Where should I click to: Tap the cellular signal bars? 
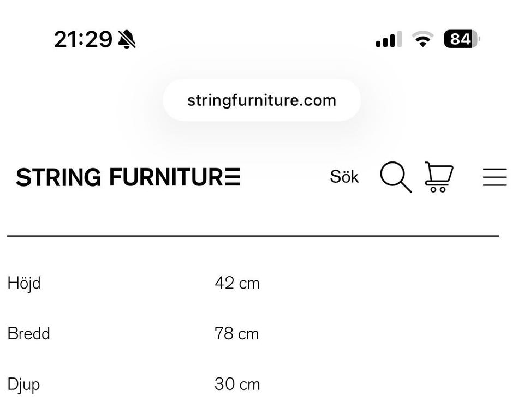388,39
